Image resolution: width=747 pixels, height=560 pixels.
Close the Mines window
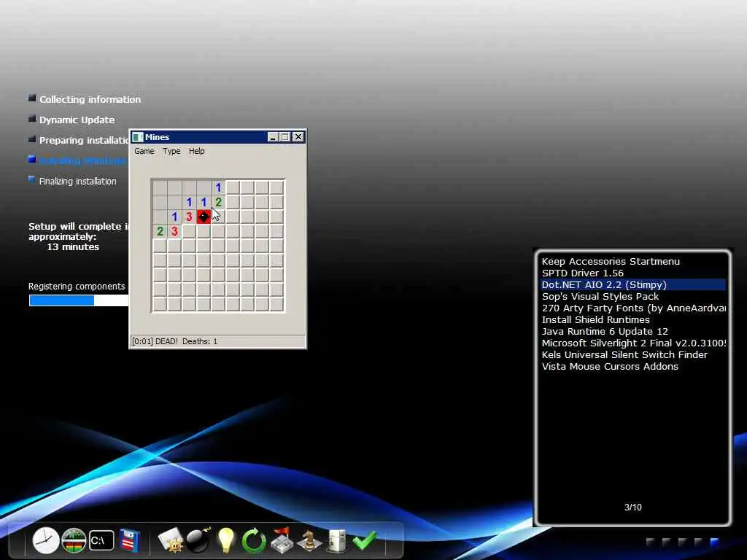click(x=298, y=137)
